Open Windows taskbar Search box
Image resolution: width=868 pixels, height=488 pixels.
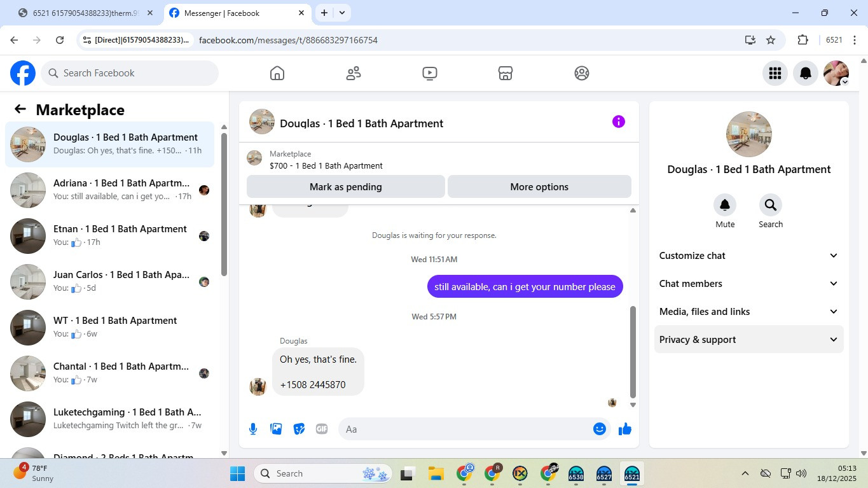(x=323, y=473)
